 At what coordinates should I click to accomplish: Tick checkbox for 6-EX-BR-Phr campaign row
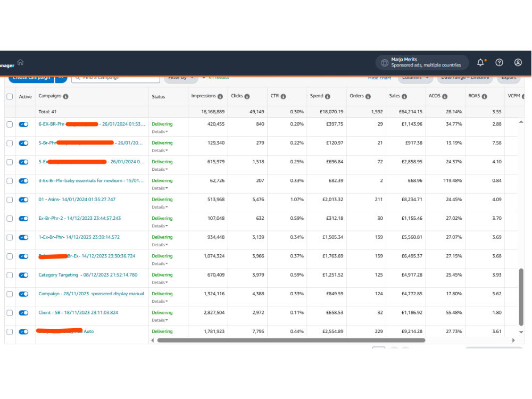[x=10, y=124]
